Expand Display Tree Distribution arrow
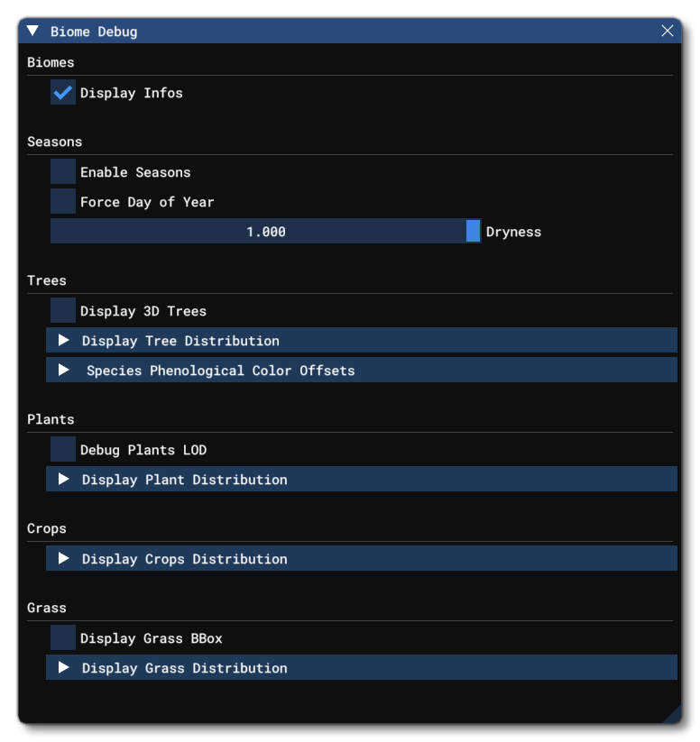This screenshot has height=742, width=700. tap(64, 341)
